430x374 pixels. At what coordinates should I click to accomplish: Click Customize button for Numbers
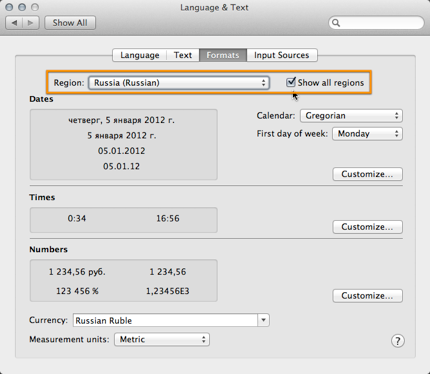pyautogui.click(x=367, y=296)
